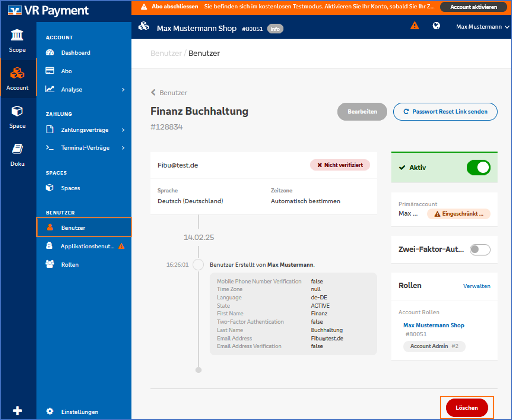512x420 pixels.
Task: Click the first Benutzer breadcrumb link
Action: (x=166, y=53)
